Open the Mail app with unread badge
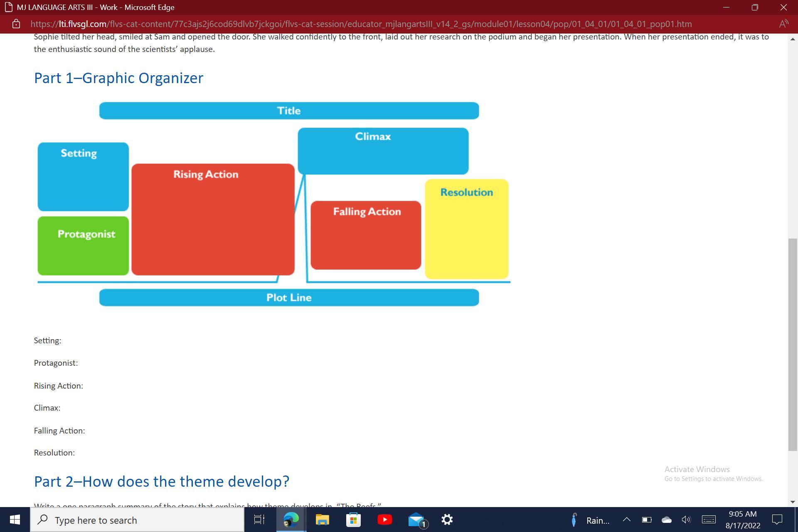The image size is (798, 532). [x=416, y=520]
